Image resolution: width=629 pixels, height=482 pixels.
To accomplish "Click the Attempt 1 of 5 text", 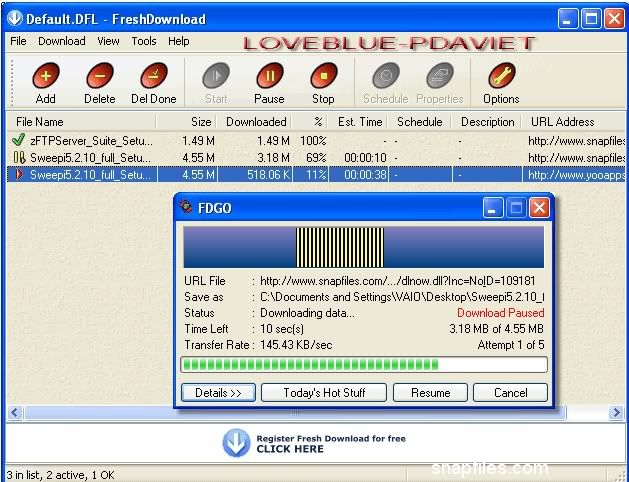I will (511, 345).
